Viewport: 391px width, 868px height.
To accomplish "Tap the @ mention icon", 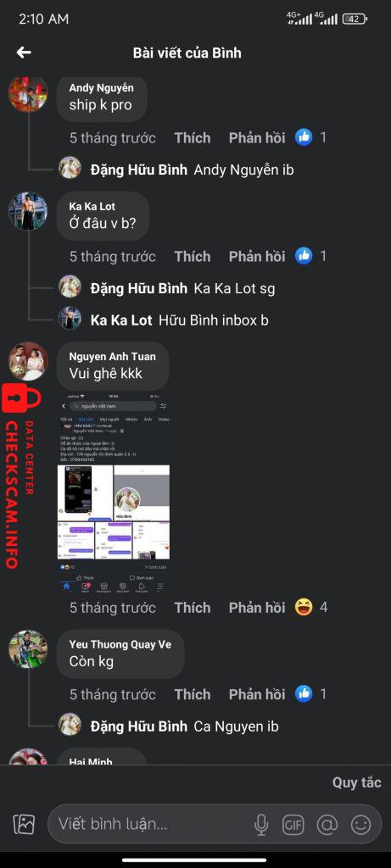I will (327, 825).
